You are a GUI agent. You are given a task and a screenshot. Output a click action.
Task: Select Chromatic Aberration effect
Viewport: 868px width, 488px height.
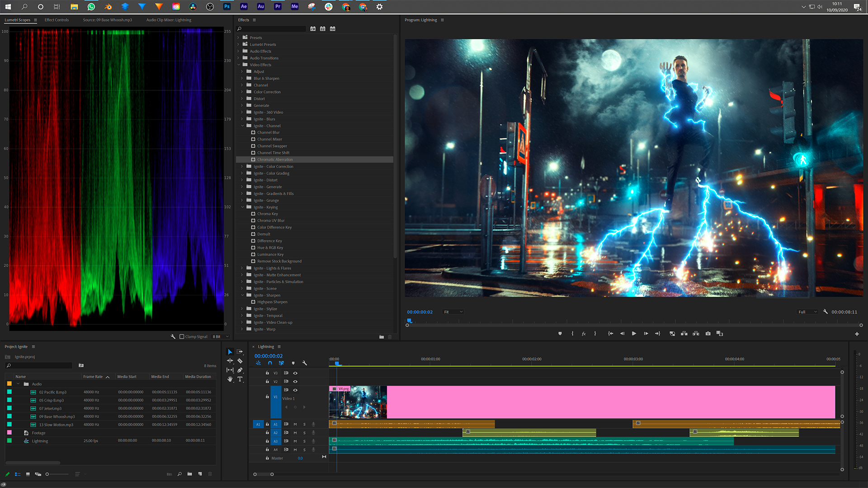pyautogui.click(x=275, y=160)
